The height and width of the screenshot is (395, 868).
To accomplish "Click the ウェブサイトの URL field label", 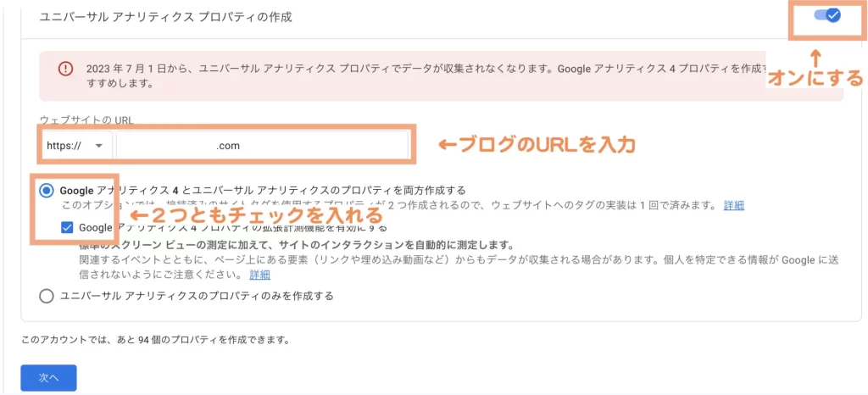I will (86, 120).
